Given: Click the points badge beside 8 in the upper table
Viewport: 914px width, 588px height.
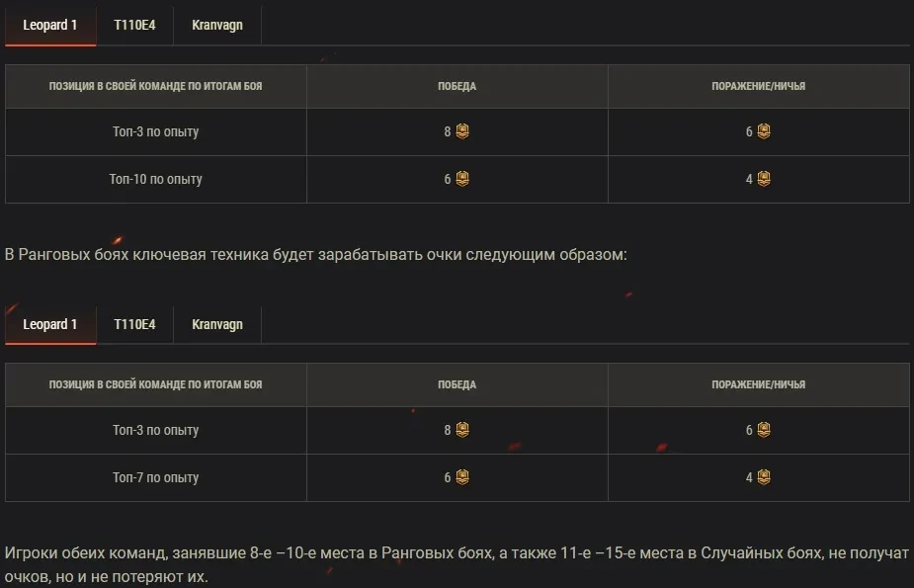Looking at the screenshot, I should tap(462, 131).
